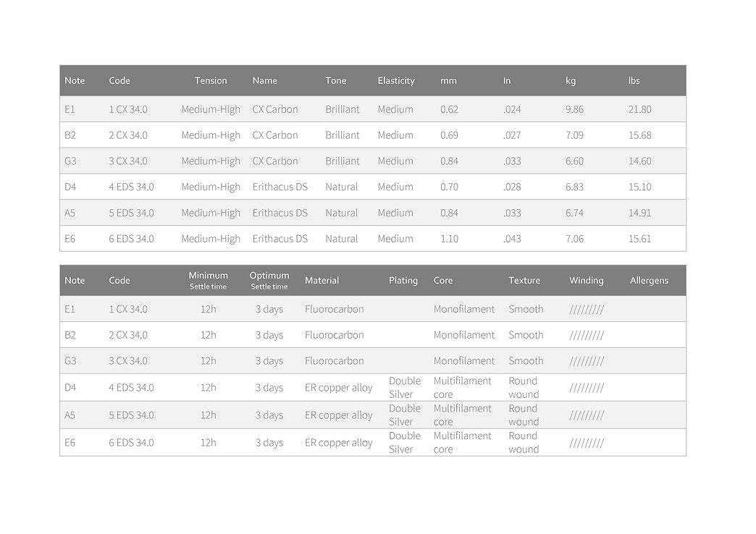This screenshot has height=534, width=756.
Task: Click the Winding column header
Action: click(x=586, y=281)
